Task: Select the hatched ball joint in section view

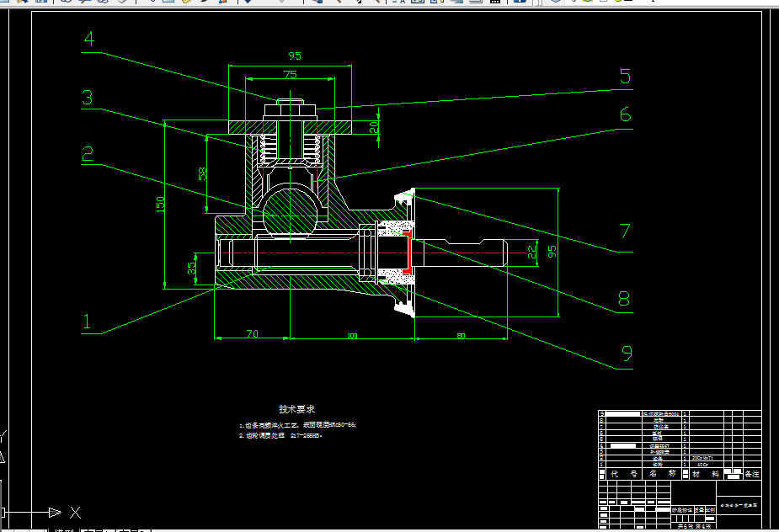Action: point(291,210)
